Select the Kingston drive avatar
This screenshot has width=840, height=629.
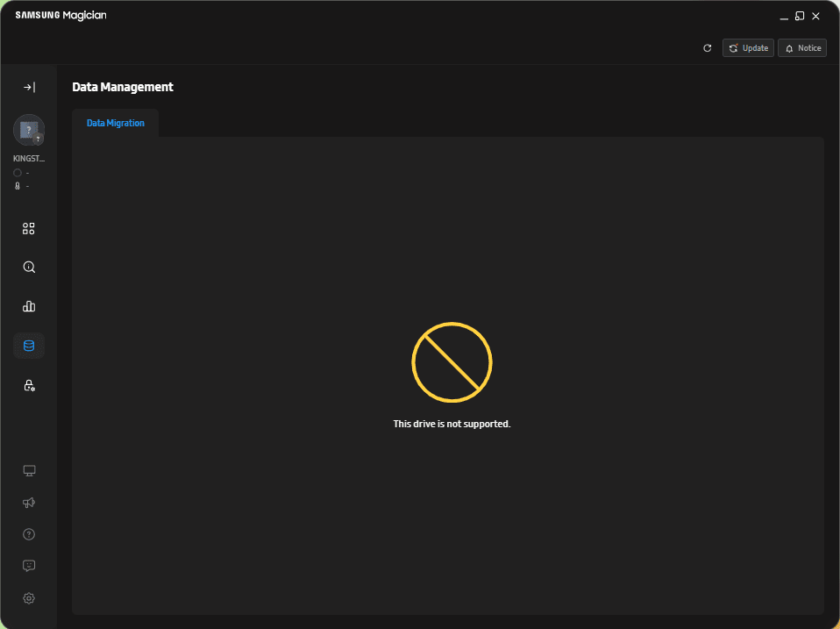(x=28, y=130)
